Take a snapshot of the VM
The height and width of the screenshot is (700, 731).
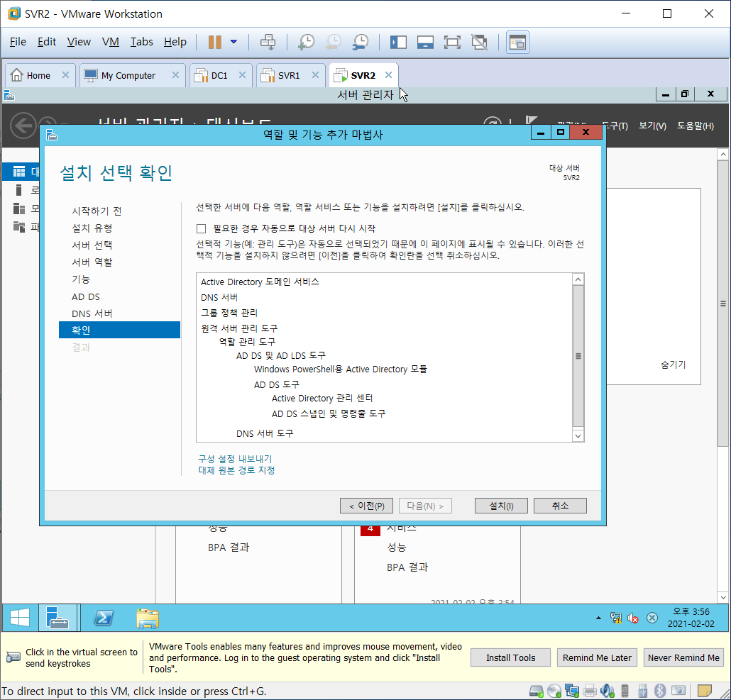307,42
